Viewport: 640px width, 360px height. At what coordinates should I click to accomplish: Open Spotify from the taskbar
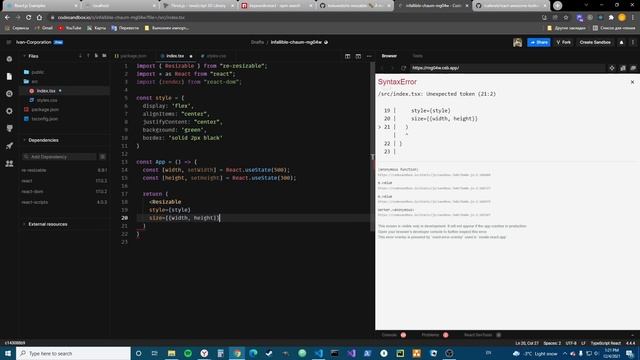point(188,353)
